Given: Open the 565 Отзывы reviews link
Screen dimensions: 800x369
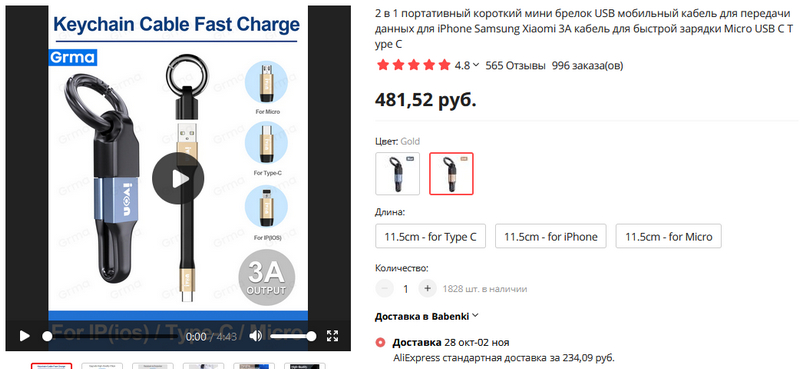Looking at the screenshot, I should tap(515, 65).
